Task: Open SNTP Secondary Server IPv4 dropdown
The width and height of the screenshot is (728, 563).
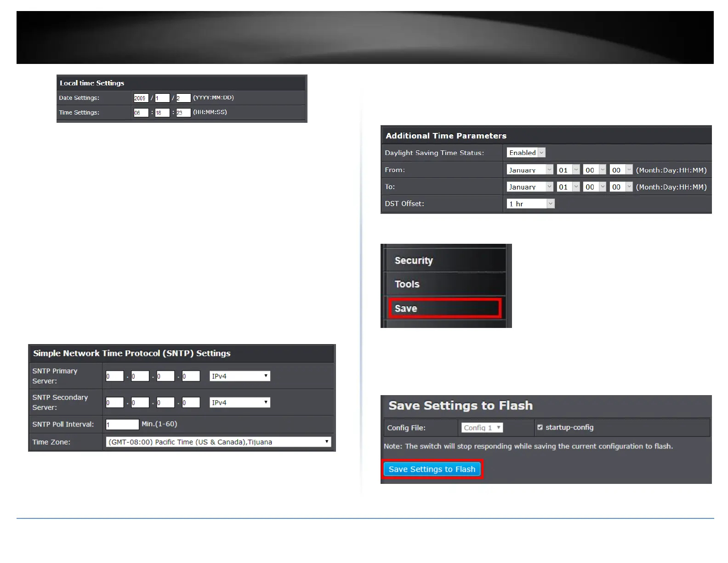Action: point(240,402)
